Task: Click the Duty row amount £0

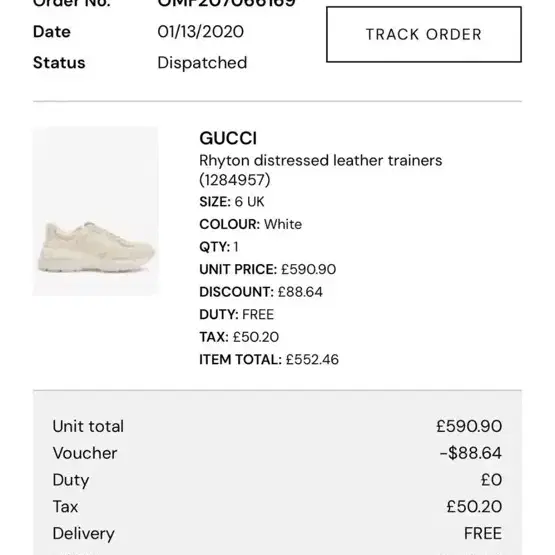Action: (x=491, y=480)
